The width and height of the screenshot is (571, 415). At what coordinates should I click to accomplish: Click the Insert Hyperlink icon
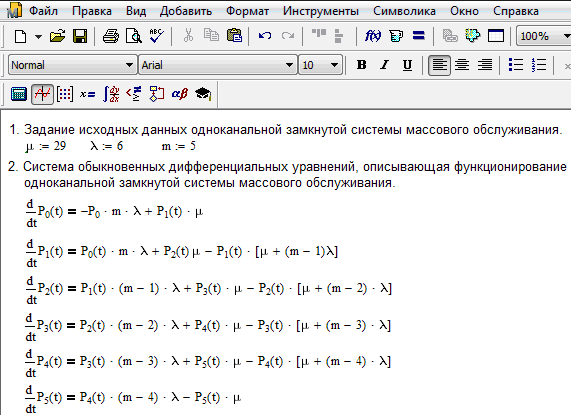450,36
